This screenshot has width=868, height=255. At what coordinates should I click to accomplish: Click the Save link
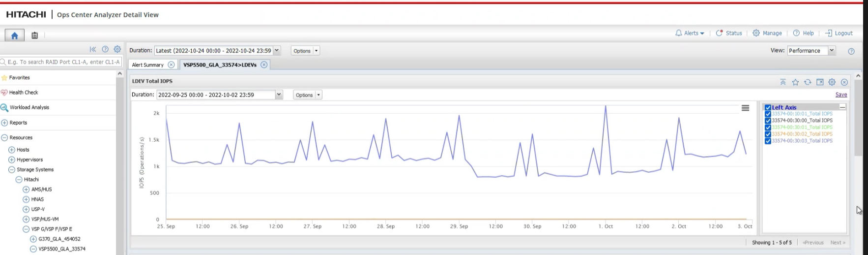[x=841, y=95]
